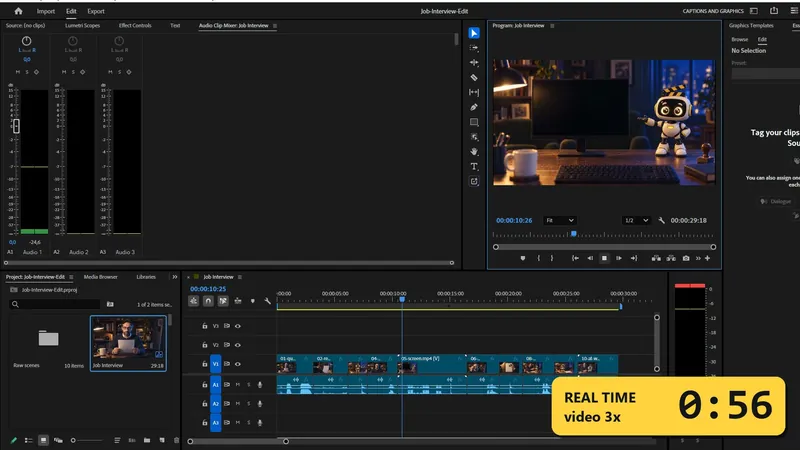The image size is (800, 450).
Task: Click the trash icon in Project panel
Action: tap(177, 440)
